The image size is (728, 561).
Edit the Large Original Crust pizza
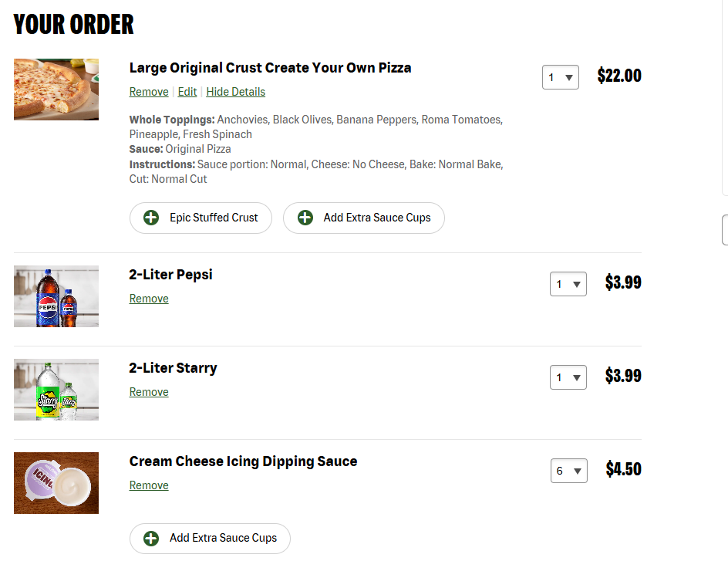[x=187, y=92]
